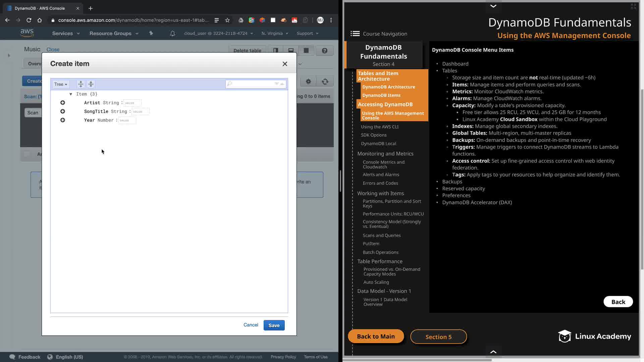Open the Course Navigation hamburger menu
Screen dimensions: 644x362
click(x=355, y=34)
